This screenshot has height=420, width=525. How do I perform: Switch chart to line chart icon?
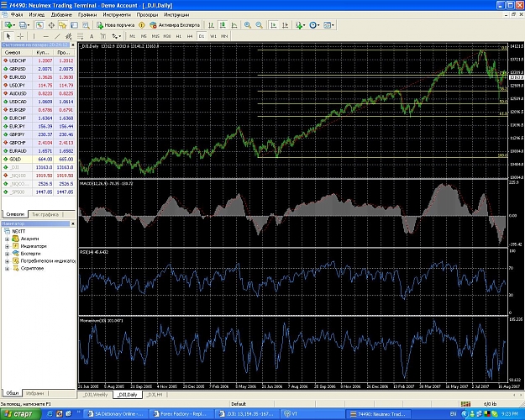234,25
